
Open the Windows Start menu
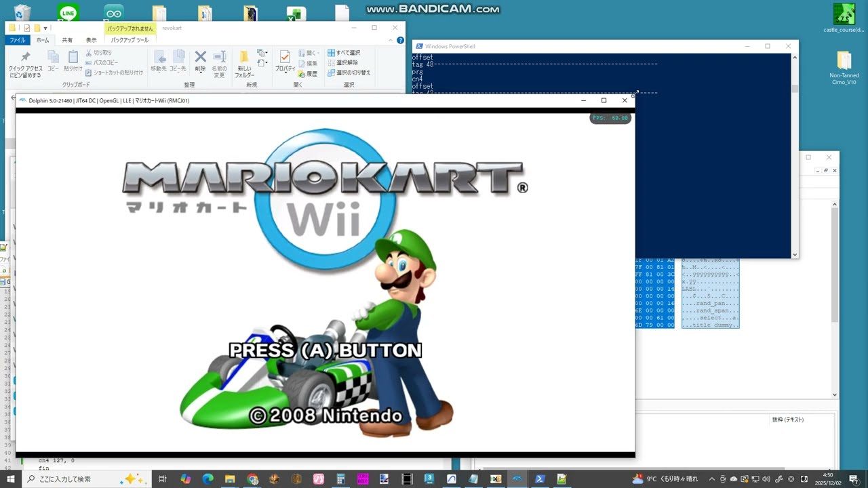(x=11, y=479)
